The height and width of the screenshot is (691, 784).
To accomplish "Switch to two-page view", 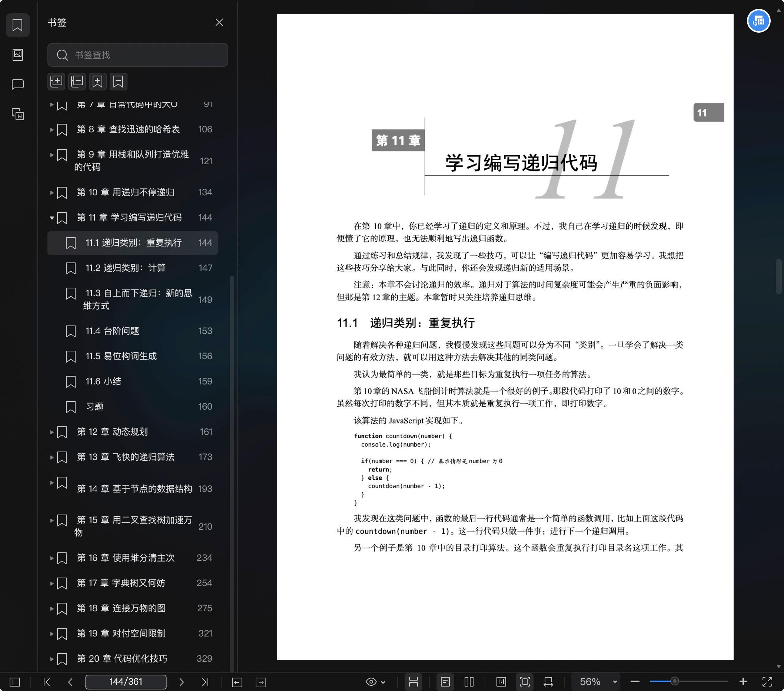I will point(469,682).
